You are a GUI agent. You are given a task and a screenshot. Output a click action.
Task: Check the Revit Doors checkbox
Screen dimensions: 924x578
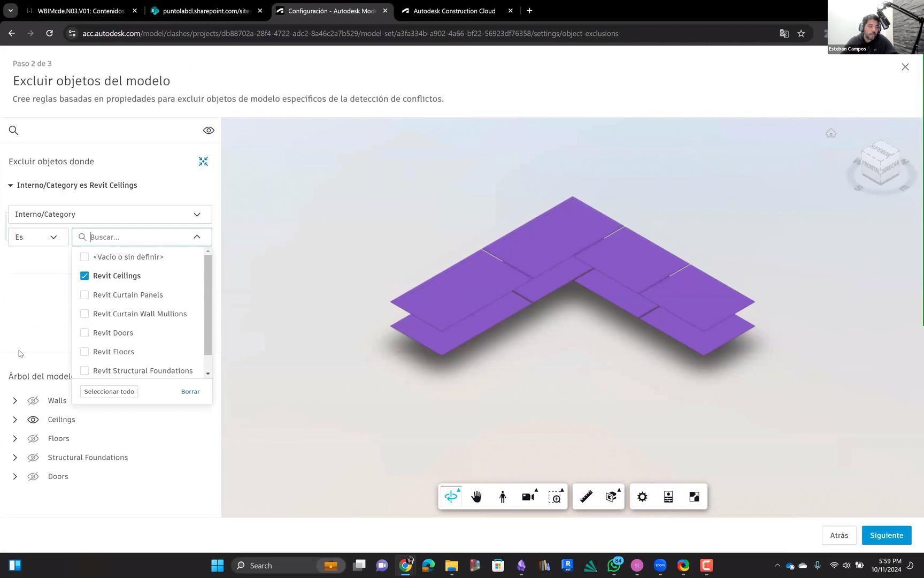click(84, 333)
